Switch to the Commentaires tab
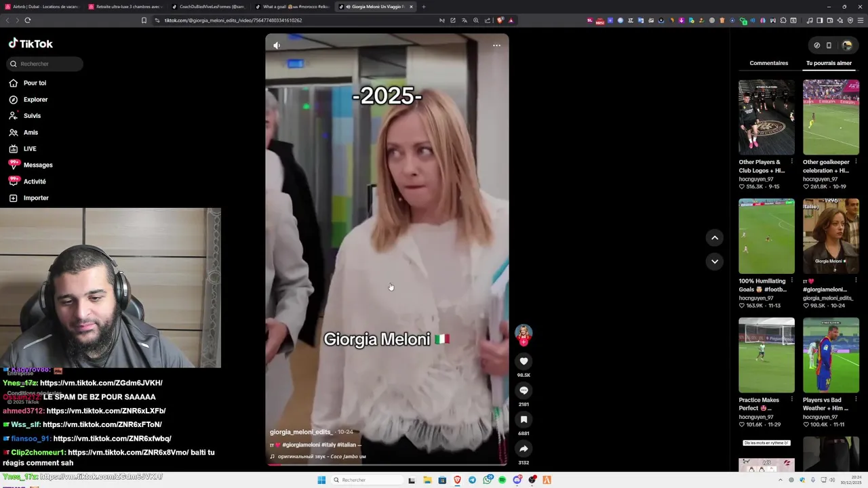This screenshot has width=868, height=488. pyautogui.click(x=768, y=63)
